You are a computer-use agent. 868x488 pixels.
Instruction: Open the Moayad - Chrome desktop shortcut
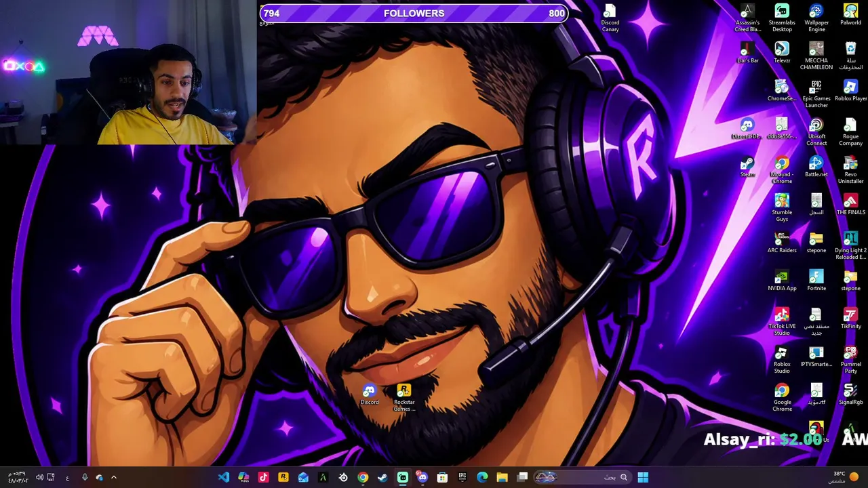[x=782, y=170]
